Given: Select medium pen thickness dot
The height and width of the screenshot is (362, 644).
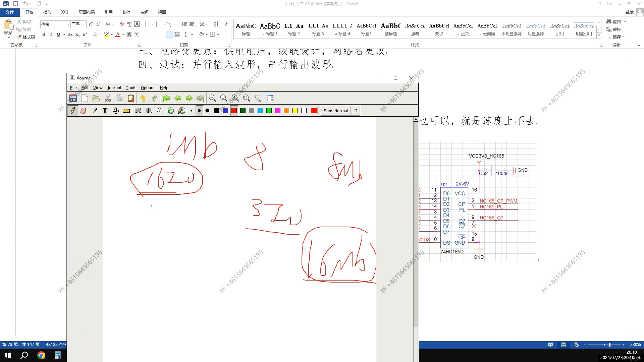Looking at the screenshot, I should click(199, 111).
